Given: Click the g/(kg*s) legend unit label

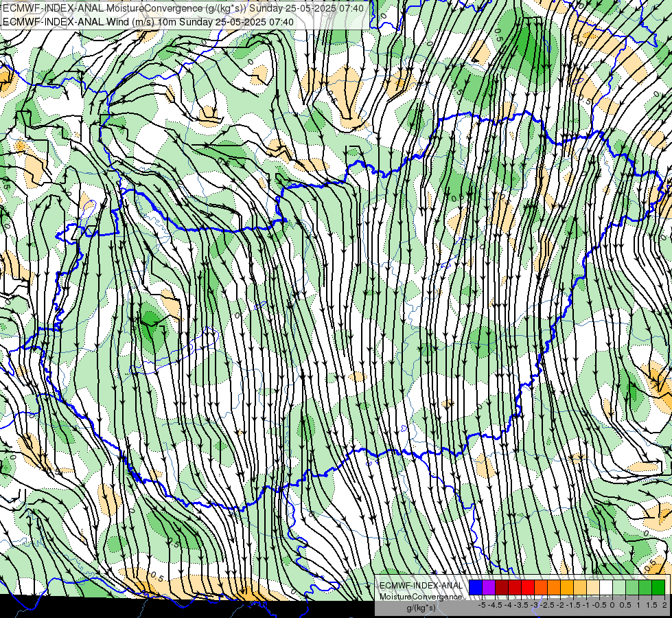Looking at the screenshot, I should [421, 608].
